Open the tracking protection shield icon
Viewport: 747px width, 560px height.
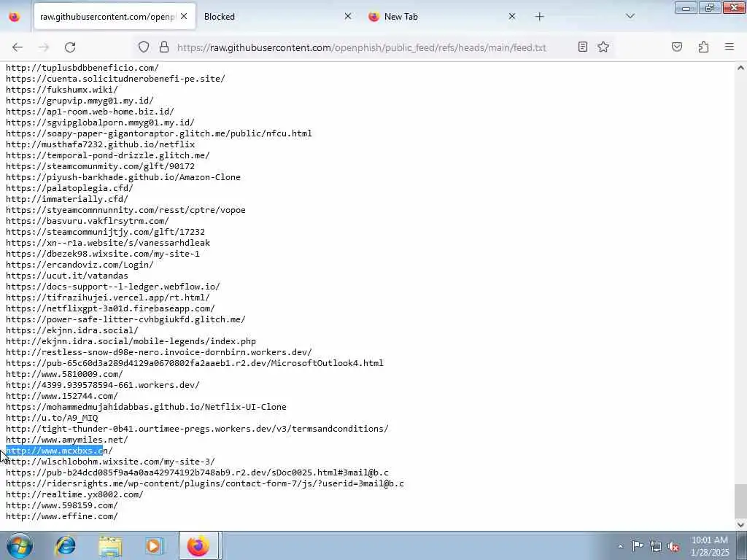[x=144, y=47]
